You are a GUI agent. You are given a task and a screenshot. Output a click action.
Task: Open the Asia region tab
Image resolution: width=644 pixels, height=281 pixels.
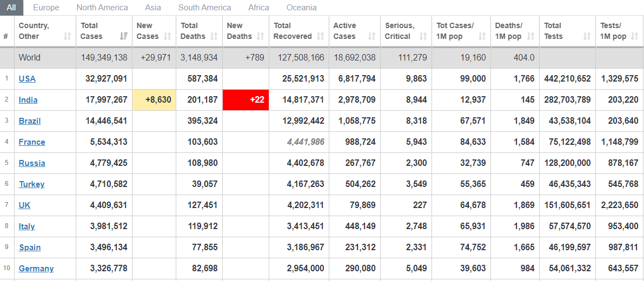[x=153, y=8]
